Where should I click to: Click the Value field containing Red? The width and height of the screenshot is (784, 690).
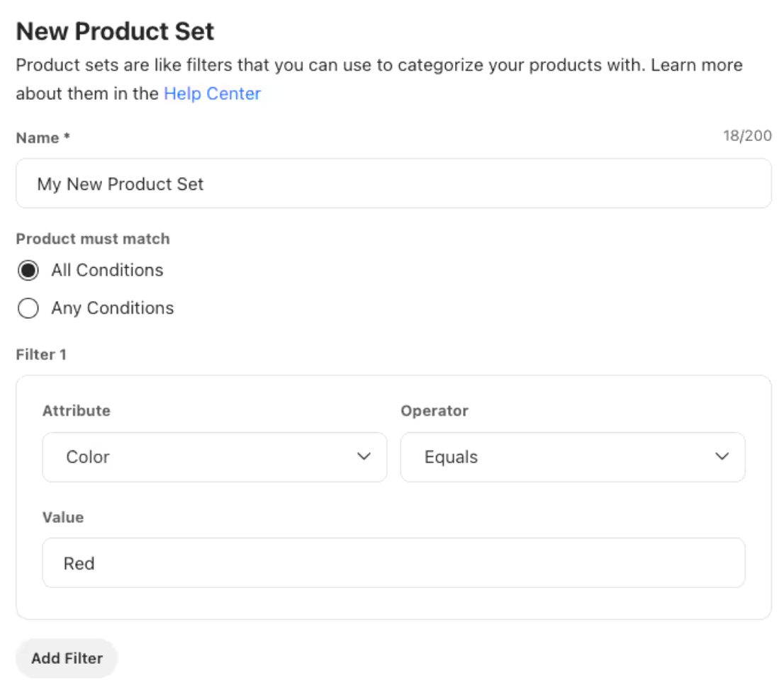pyautogui.click(x=393, y=563)
